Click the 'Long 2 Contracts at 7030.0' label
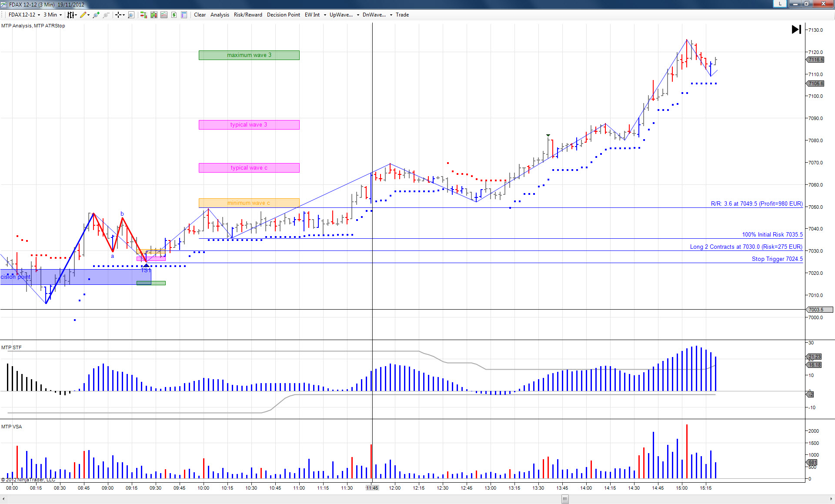 tap(746, 247)
